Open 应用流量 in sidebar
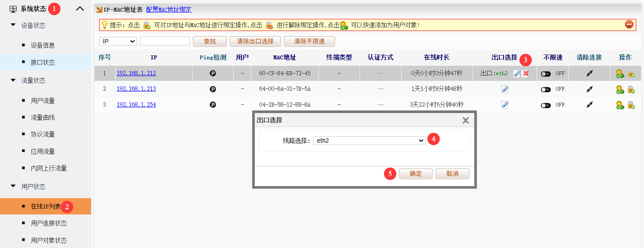Viewport: 644px width, 248px height. point(43,151)
